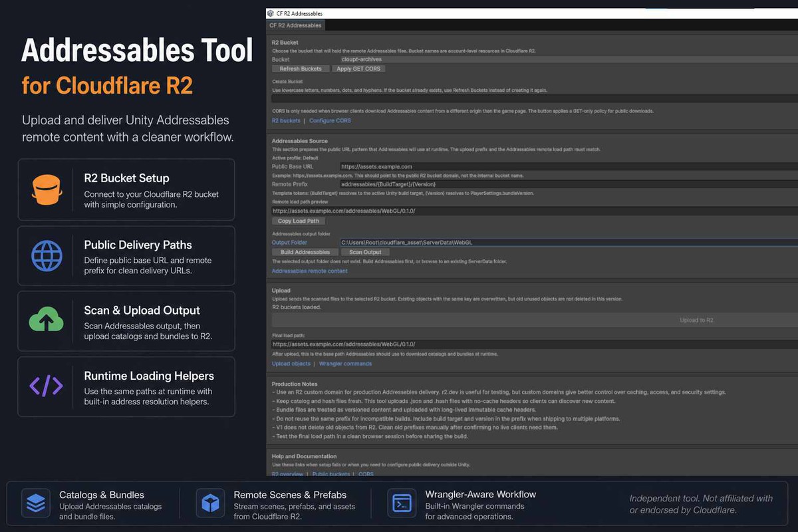This screenshot has width=798, height=532.
Task: Click the blue globe Public Delivery Paths icon
Action: tap(47, 255)
